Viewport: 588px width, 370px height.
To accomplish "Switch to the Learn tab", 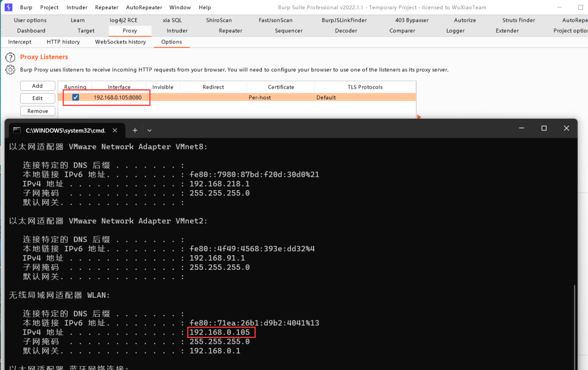I will tap(78, 20).
